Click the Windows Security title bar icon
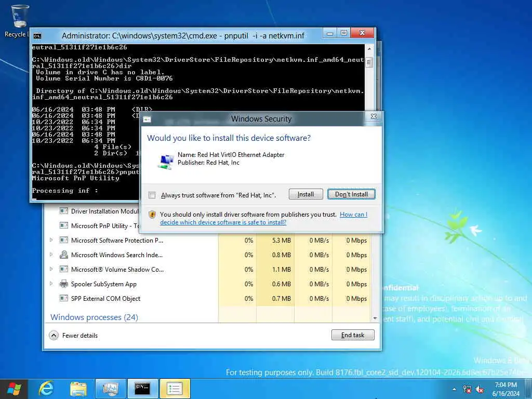532x399 pixels. [x=147, y=119]
